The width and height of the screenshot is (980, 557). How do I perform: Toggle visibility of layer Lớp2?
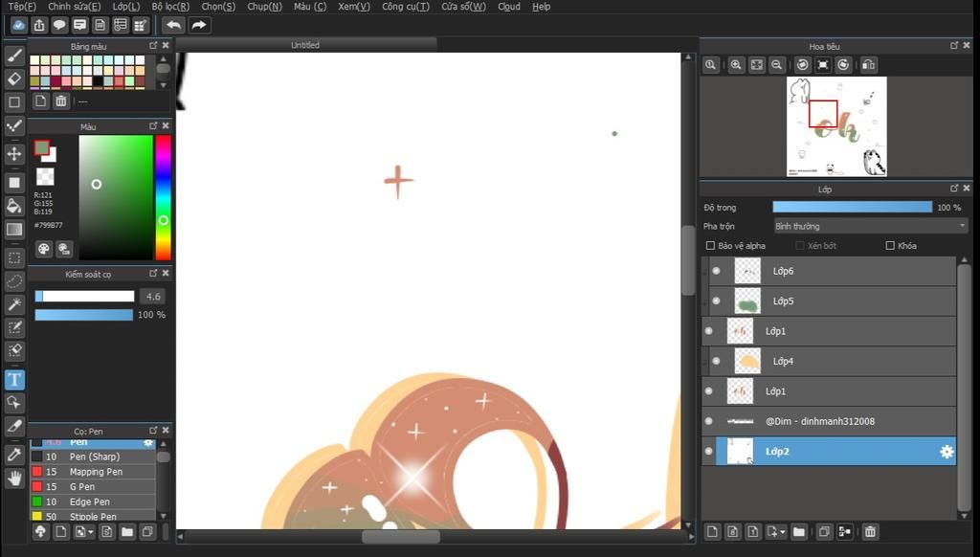[709, 451]
